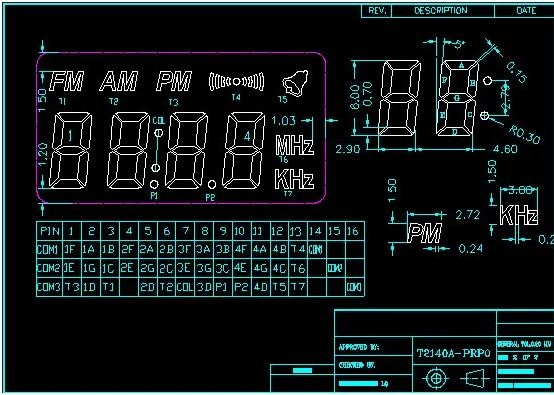Click the FM indicator in the LCD outline
This screenshot has height=395, width=554.
pyautogui.click(x=67, y=81)
